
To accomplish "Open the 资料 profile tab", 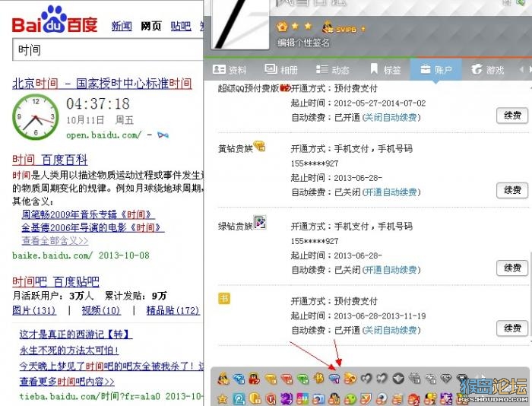I will [229, 70].
